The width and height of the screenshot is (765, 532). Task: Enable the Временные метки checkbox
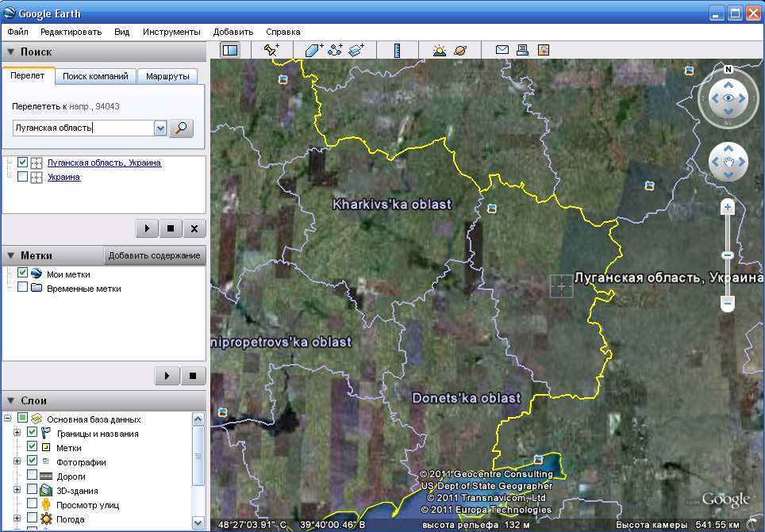point(22,287)
